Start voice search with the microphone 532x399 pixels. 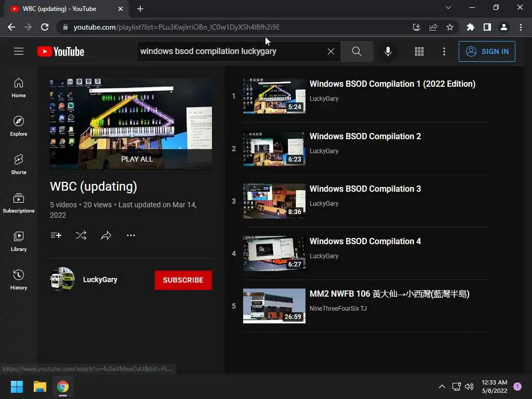[388, 51]
